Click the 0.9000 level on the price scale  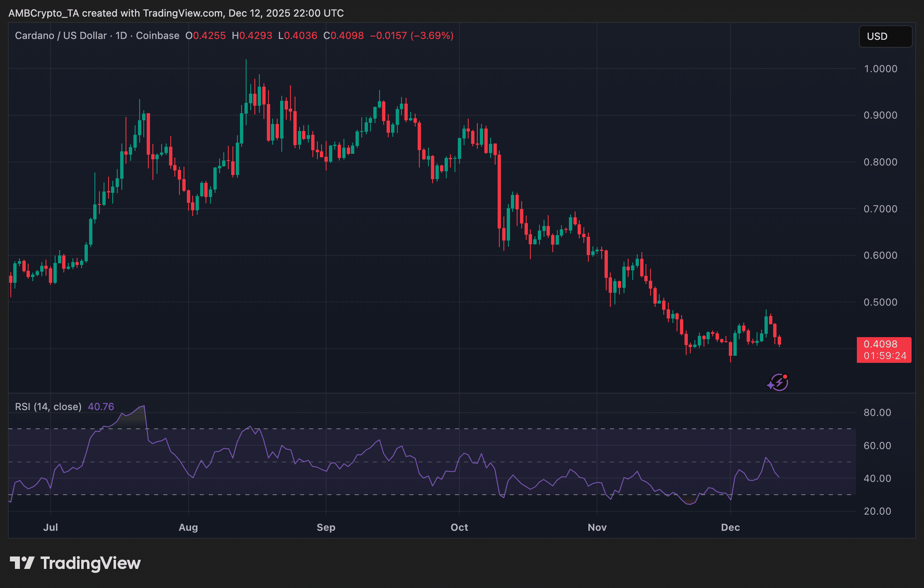(x=880, y=116)
